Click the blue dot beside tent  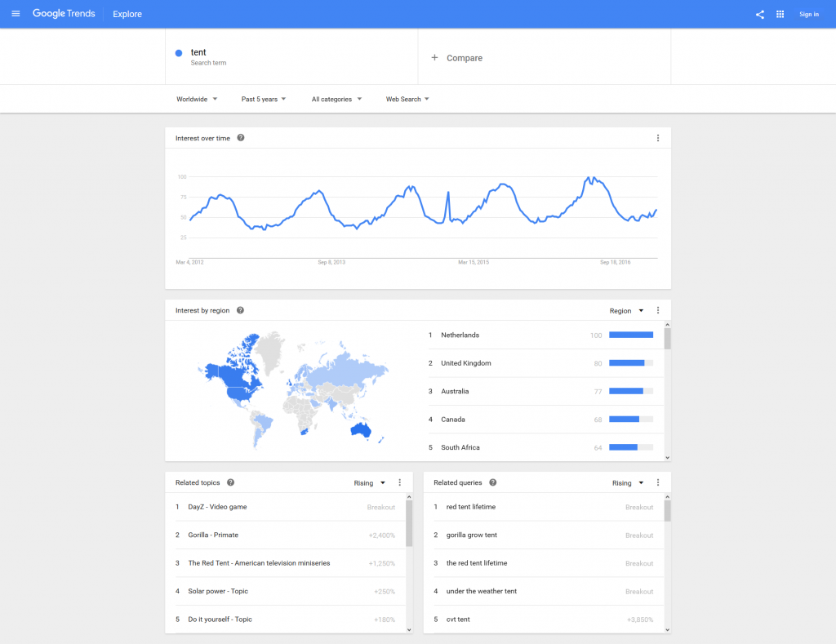click(179, 53)
